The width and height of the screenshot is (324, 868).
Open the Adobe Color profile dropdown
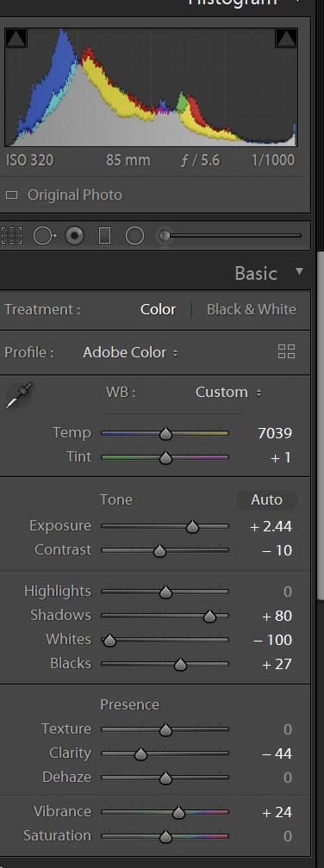(x=131, y=353)
